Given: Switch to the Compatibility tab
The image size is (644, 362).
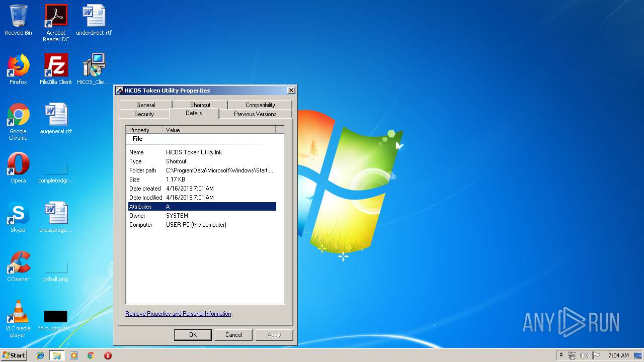Looking at the screenshot, I should click(x=260, y=105).
